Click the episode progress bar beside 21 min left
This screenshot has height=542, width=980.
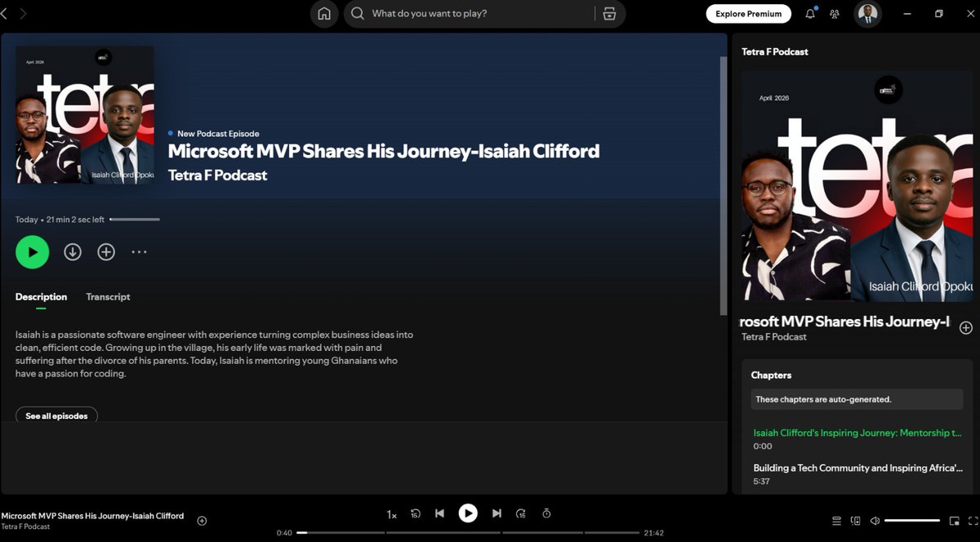pos(135,220)
